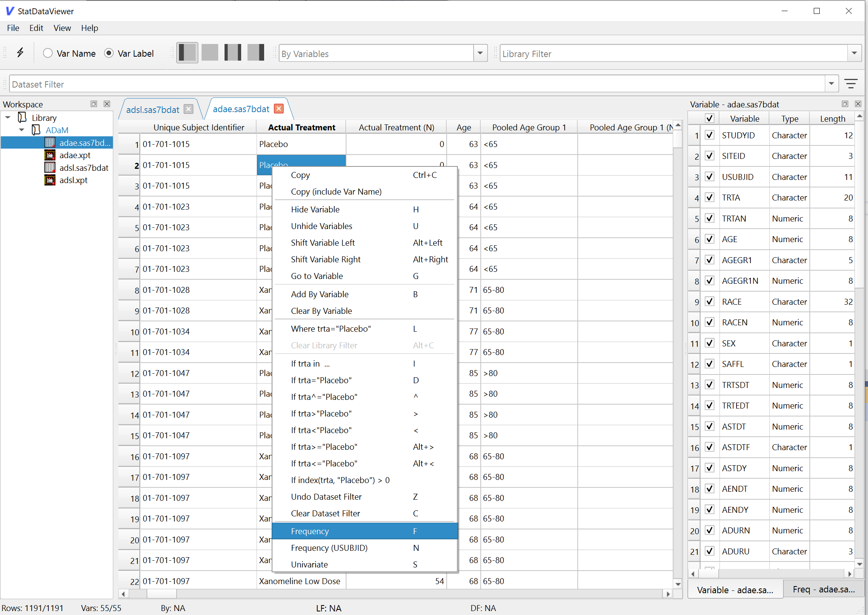Float the Workspace panel
Screen dimensions: 868x615
point(94,104)
